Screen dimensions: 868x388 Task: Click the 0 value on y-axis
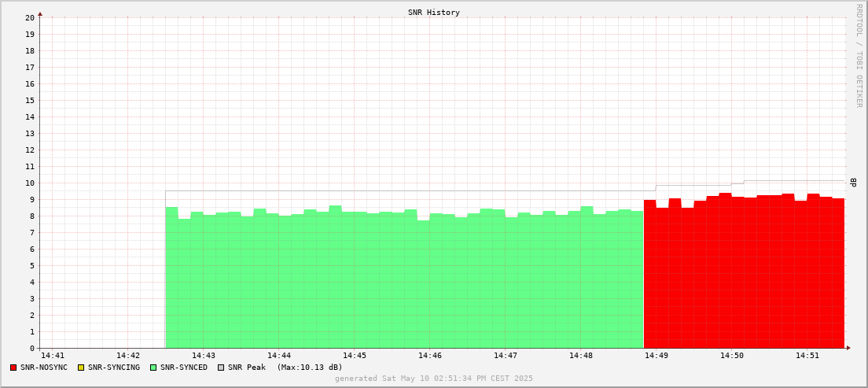[33, 348]
